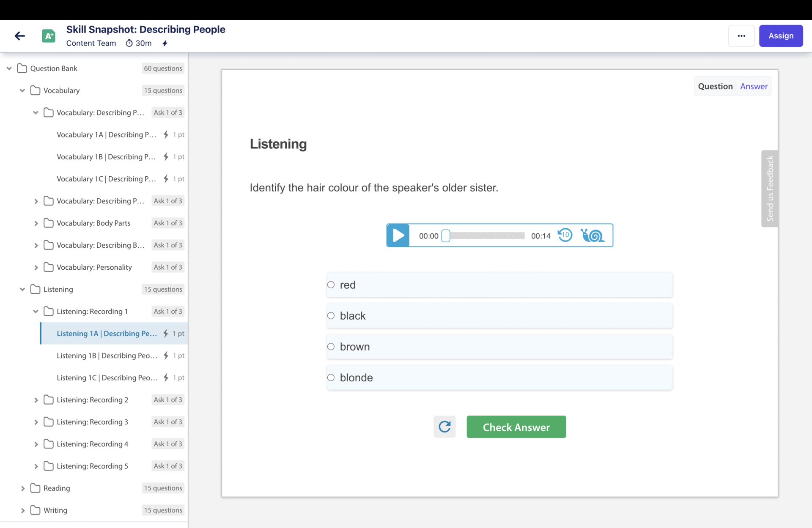The width and height of the screenshot is (812, 528).
Task: Expand the Reading folder
Action: tap(23, 488)
